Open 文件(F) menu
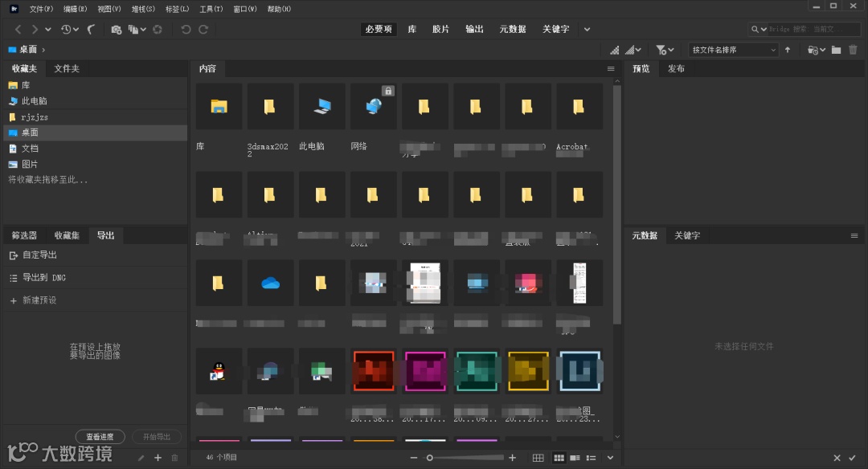 click(x=41, y=9)
